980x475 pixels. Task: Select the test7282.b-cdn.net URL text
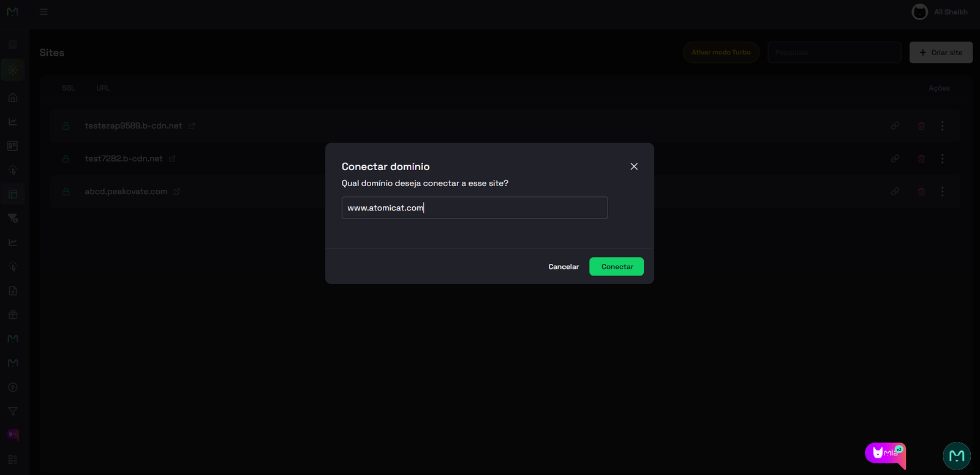pos(124,159)
